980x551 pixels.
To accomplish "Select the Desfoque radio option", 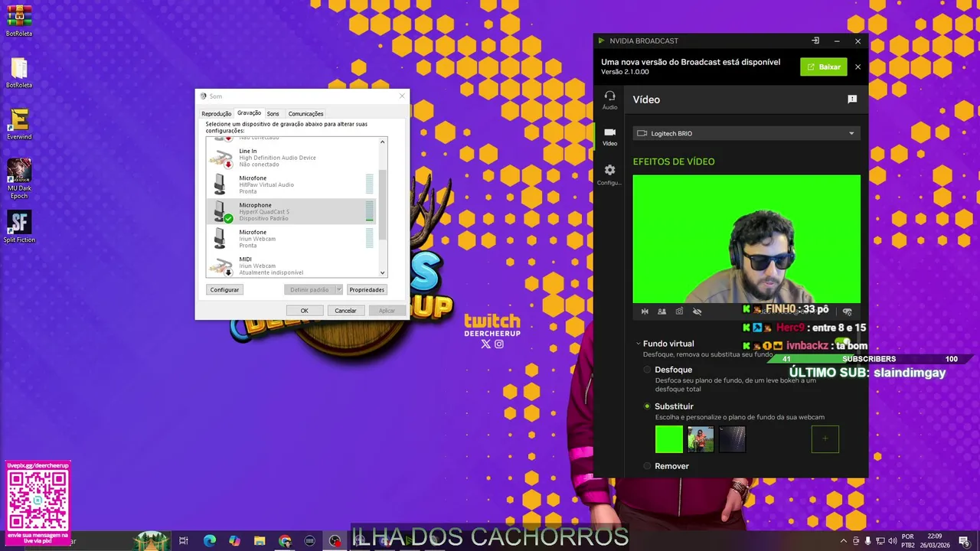I will 647,370.
